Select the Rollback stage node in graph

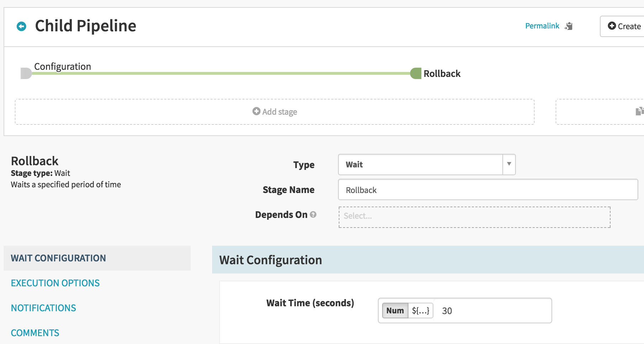(416, 73)
